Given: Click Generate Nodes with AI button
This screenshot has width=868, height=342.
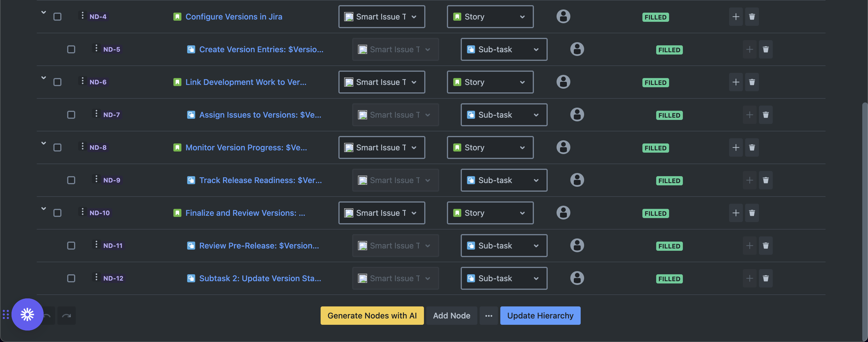Looking at the screenshot, I should point(372,316).
